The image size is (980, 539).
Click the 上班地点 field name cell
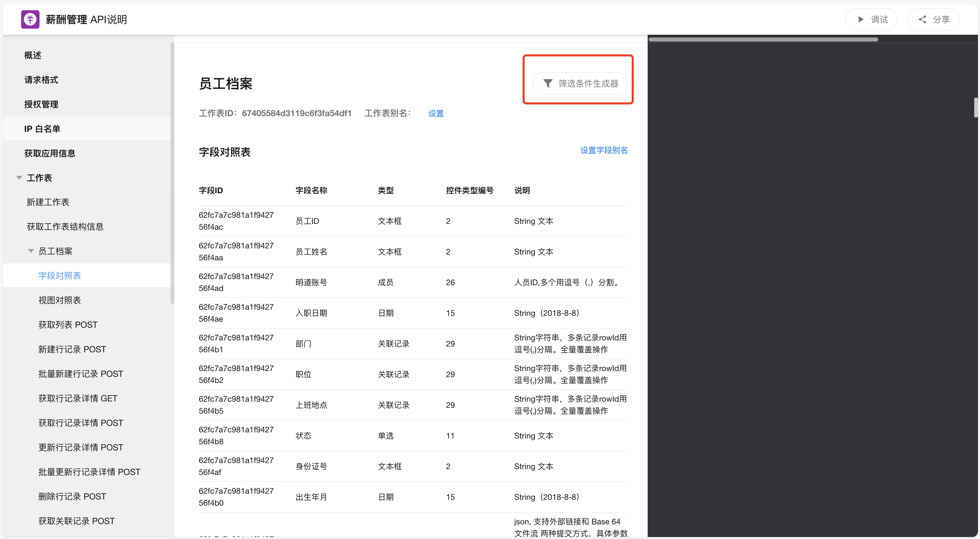coord(311,405)
